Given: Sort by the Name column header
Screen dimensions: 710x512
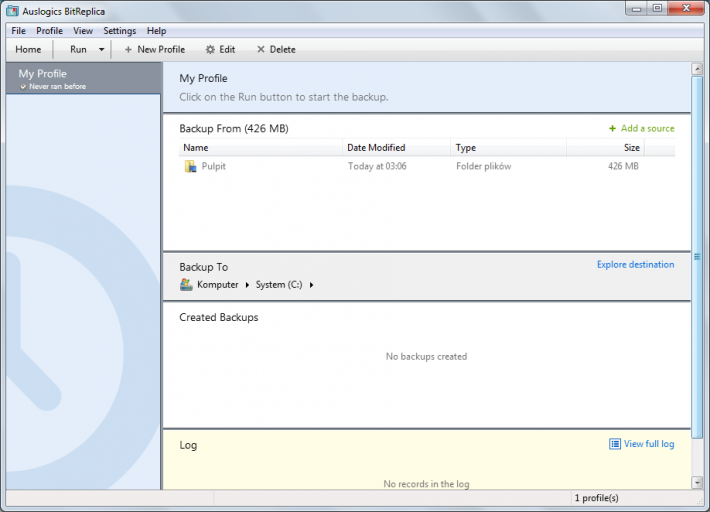Looking at the screenshot, I should click(x=260, y=148).
